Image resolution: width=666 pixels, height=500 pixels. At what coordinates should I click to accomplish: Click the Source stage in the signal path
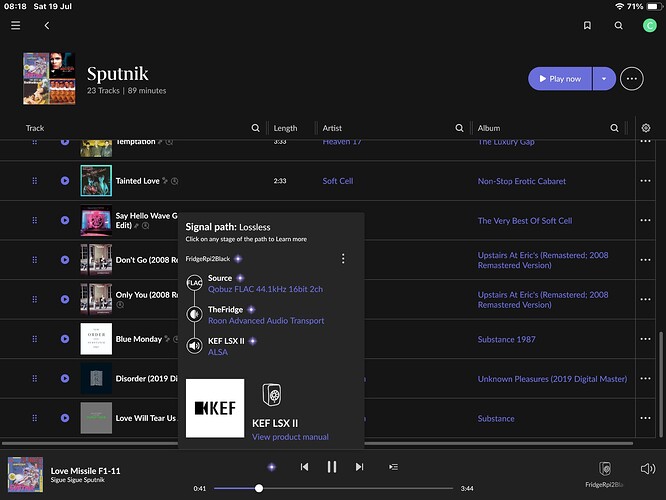point(220,278)
